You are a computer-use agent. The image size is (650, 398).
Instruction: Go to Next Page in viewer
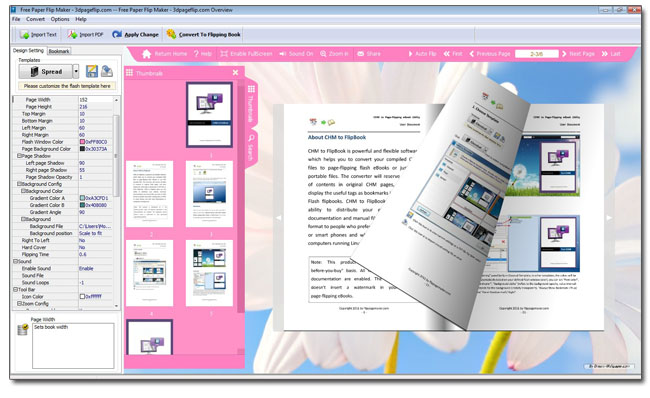578,54
